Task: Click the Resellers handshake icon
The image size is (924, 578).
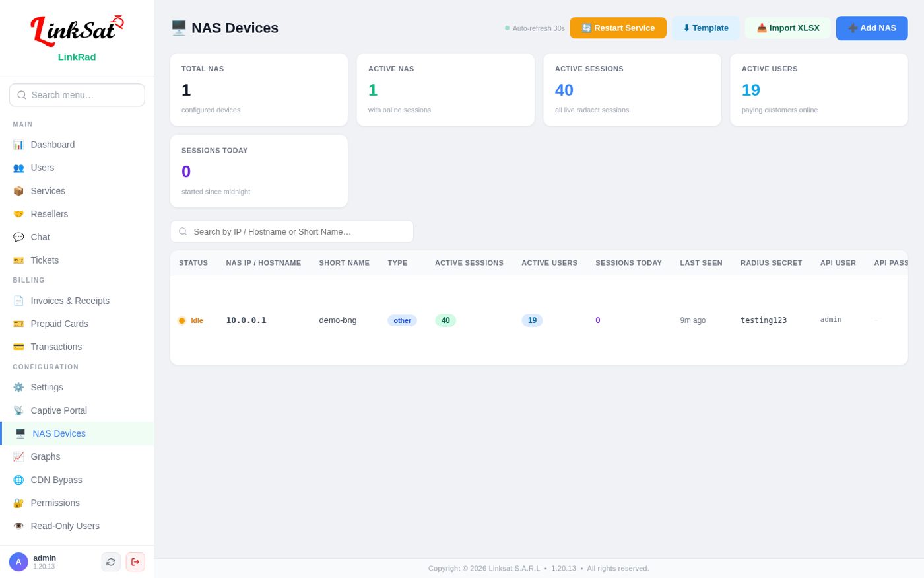Action: click(x=18, y=214)
